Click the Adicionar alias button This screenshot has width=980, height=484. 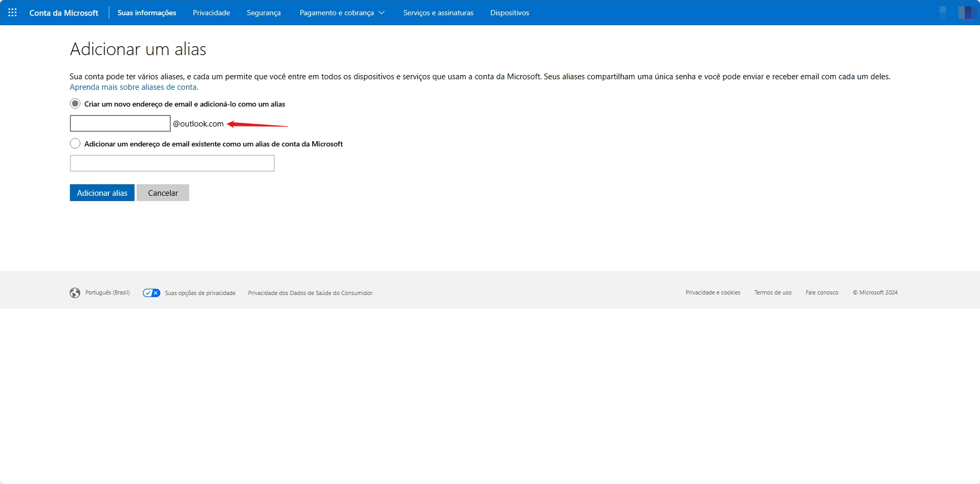coord(102,193)
